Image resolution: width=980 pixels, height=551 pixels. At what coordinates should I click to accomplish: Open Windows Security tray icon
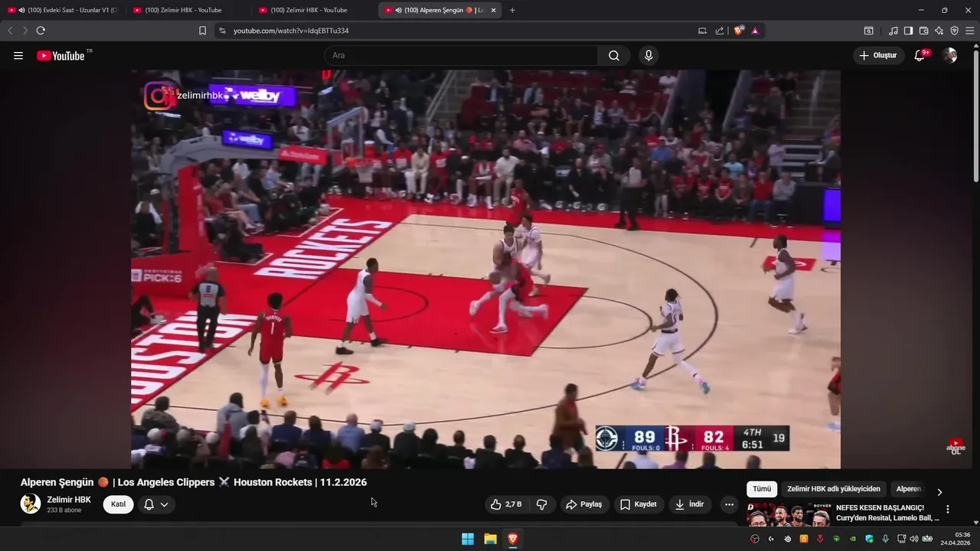[869, 539]
